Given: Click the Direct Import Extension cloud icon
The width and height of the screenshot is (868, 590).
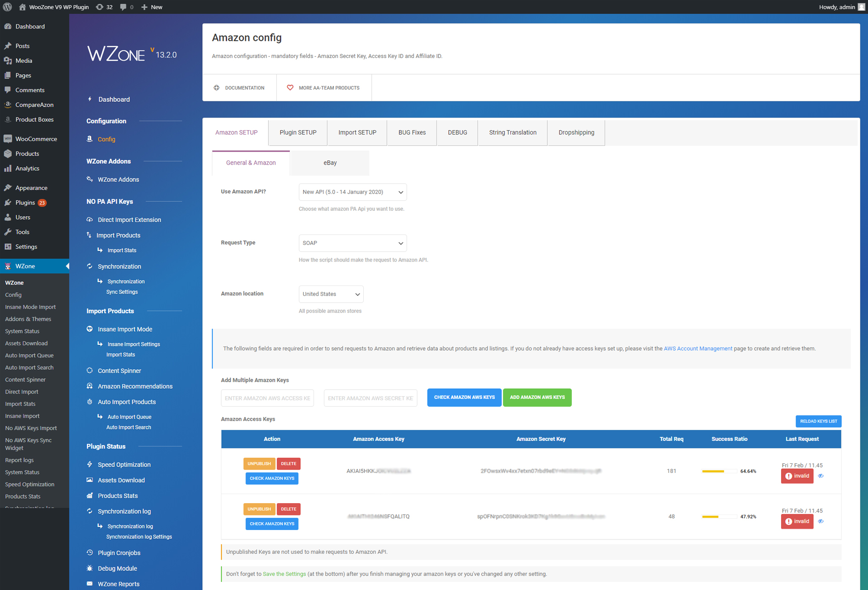Looking at the screenshot, I should tap(90, 219).
